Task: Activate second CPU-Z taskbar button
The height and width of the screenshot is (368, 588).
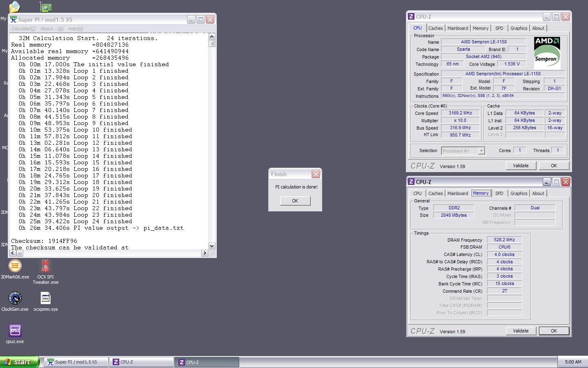Action: coord(207,362)
